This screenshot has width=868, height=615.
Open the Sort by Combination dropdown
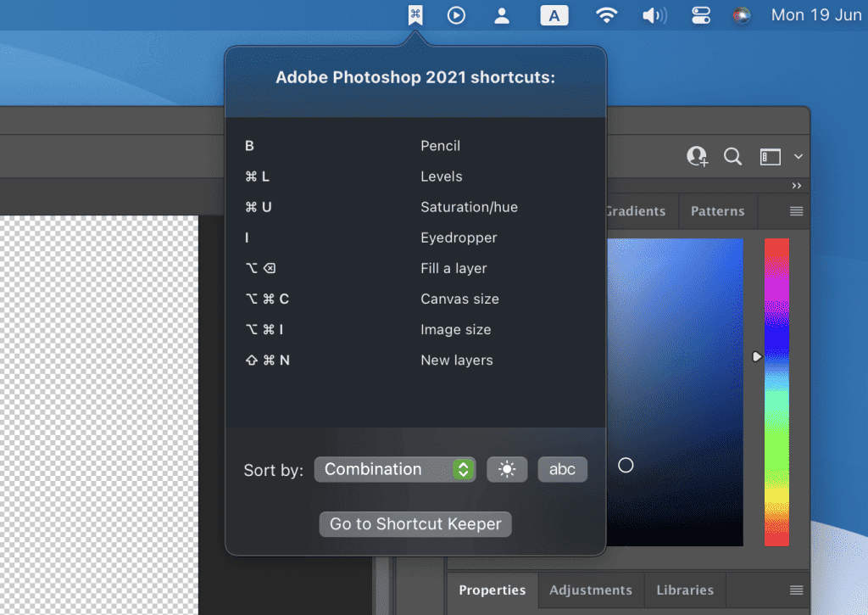click(395, 468)
